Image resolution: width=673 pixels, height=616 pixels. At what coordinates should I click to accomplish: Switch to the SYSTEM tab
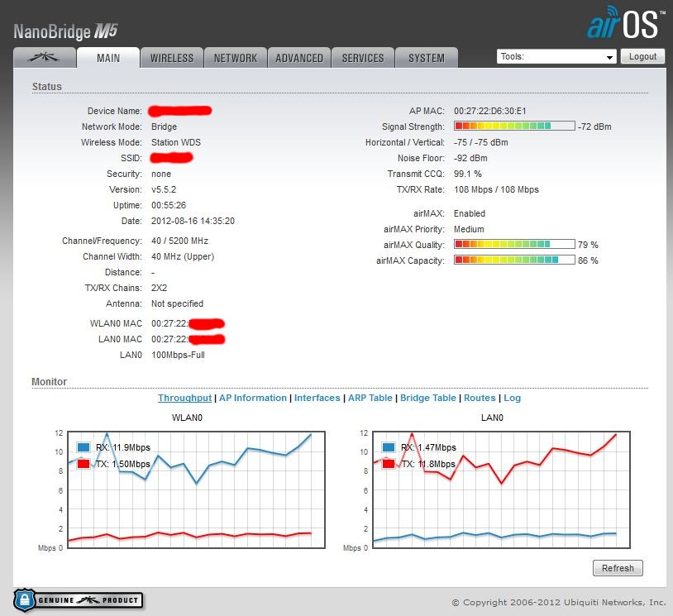[426, 58]
